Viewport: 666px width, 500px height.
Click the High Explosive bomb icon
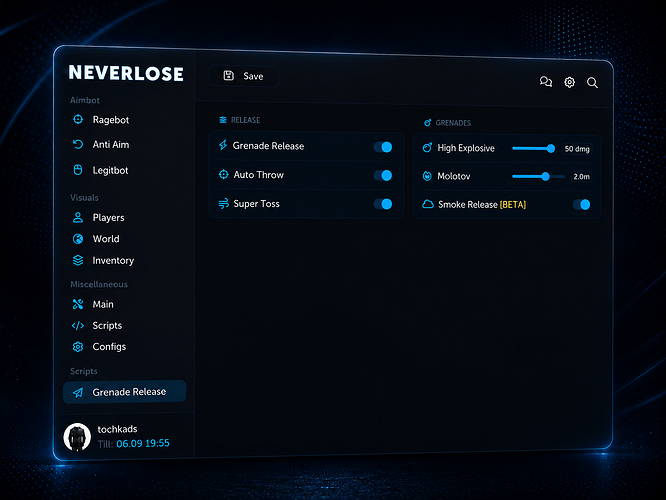[x=427, y=147]
